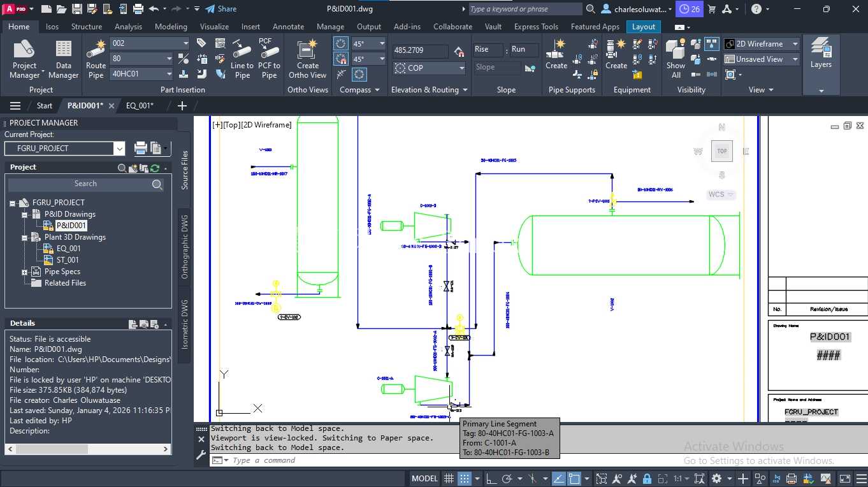The image size is (868, 487).
Task: Start Route Pipe tool
Action: [x=96, y=59]
